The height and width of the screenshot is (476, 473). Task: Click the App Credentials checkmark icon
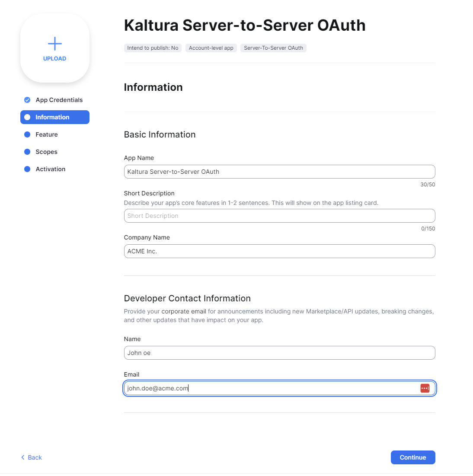click(x=27, y=100)
